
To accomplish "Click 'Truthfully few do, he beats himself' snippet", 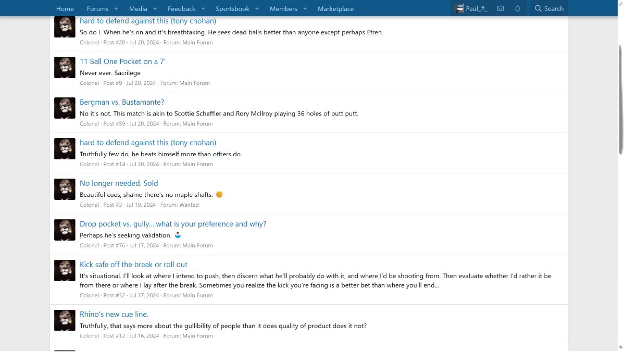I will click(161, 154).
